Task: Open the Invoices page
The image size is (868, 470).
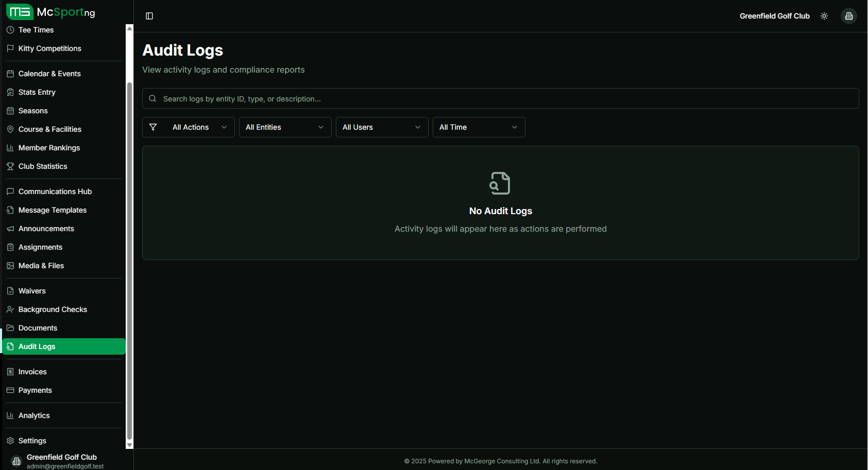Action: tap(32, 372)
